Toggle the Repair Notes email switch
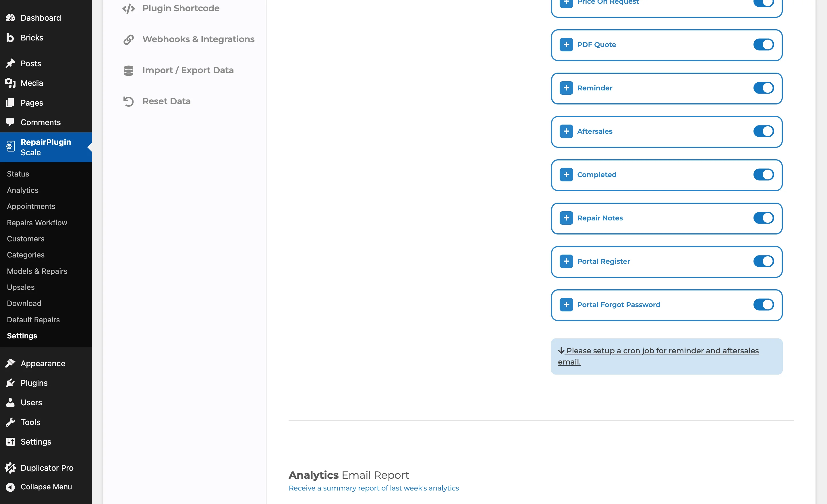The width and height of the screenshot is (827, 504). (x=764, y=218)
